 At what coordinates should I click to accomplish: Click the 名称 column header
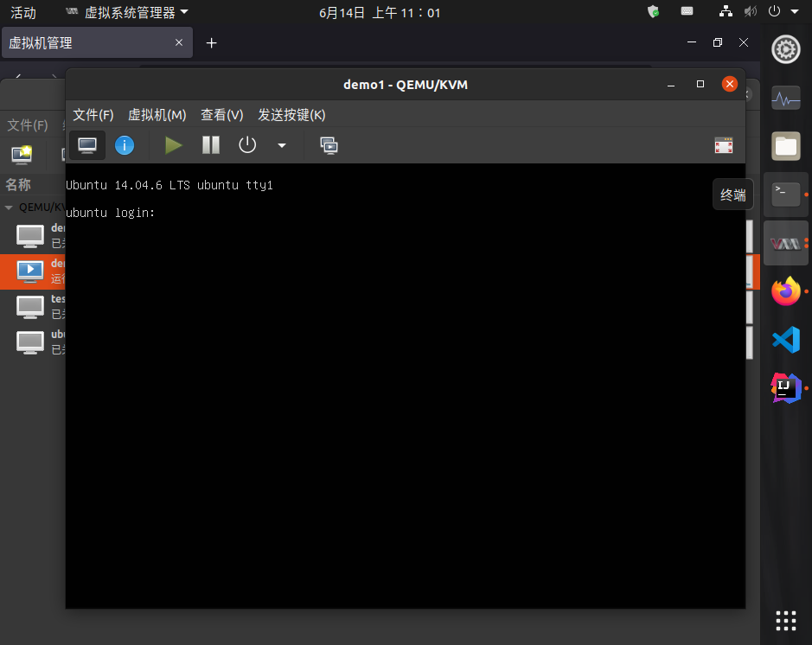point(18,185)
